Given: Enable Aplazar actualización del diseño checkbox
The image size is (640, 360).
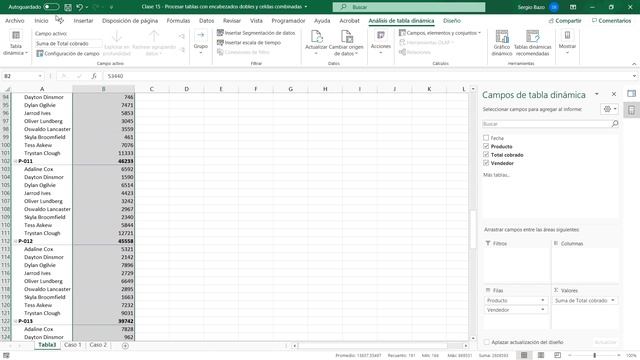Looking at the screenshot, I should 487,342.
